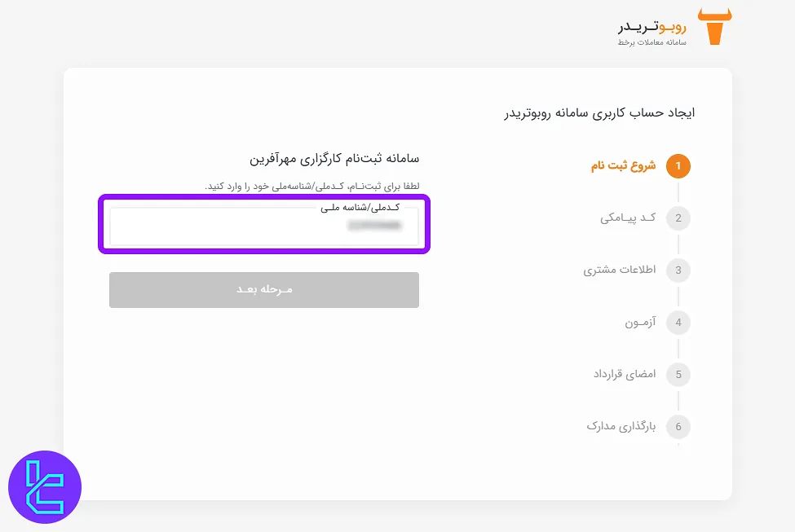Viewport: 795px width, 532px height.
Task: Click step 3 circle اطلاعات مشتری
Action: click(x=678, y=270)
